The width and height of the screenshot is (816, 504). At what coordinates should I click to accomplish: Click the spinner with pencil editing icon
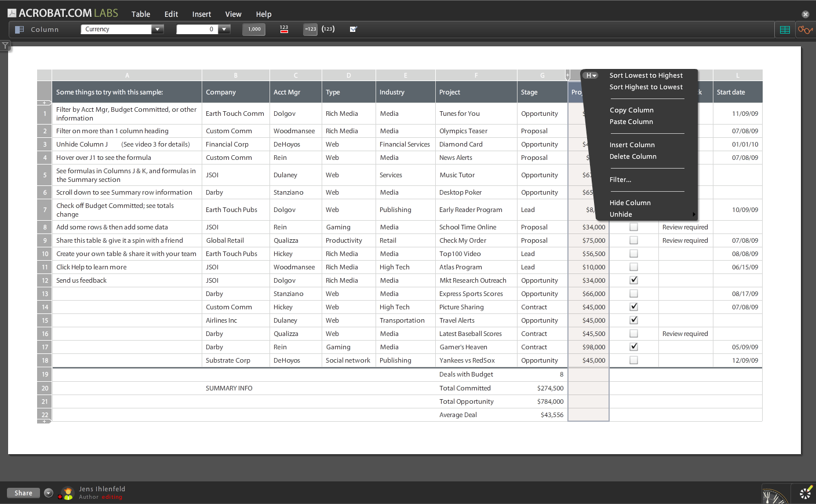[804, 494]
